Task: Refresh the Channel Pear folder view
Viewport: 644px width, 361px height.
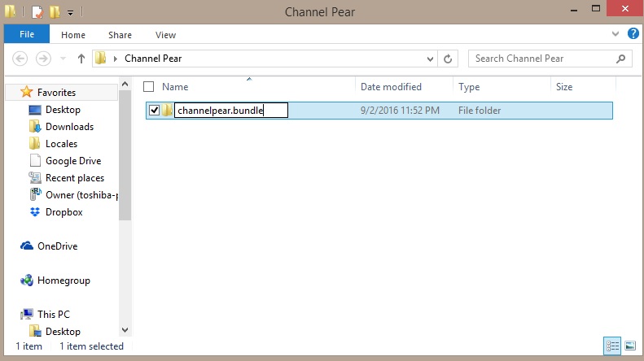Action: click(448, 59)
